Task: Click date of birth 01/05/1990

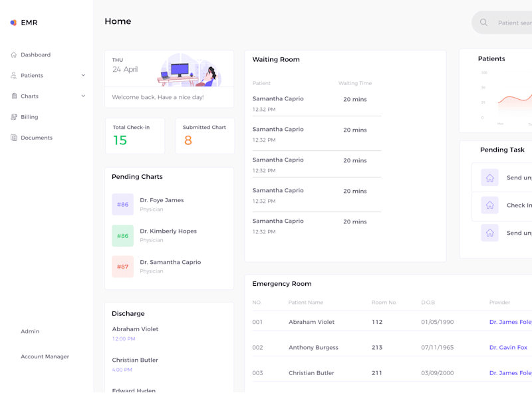Action: click(x=438, y=322)
